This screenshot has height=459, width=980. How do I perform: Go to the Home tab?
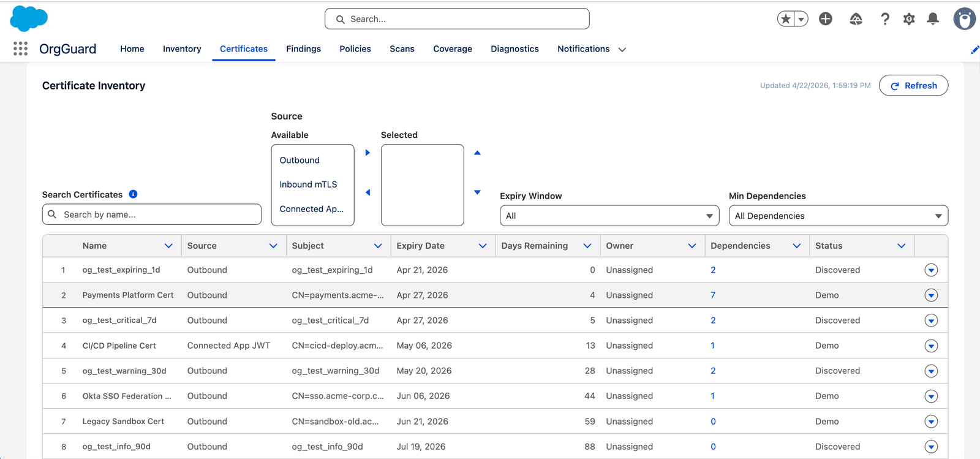tap(132, 49)
